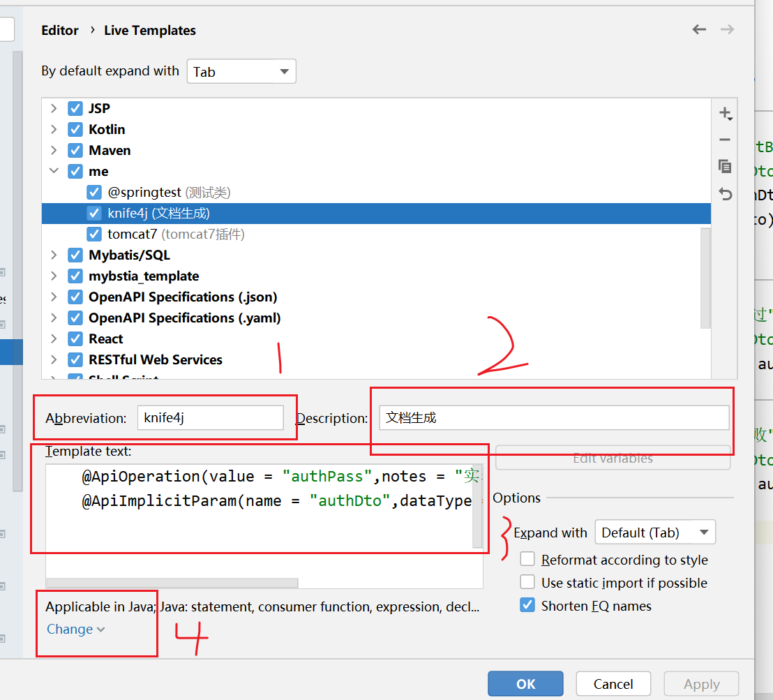
Task: Open Expand with Default (Tab) dropdown
Action: [x=655, y=533]
